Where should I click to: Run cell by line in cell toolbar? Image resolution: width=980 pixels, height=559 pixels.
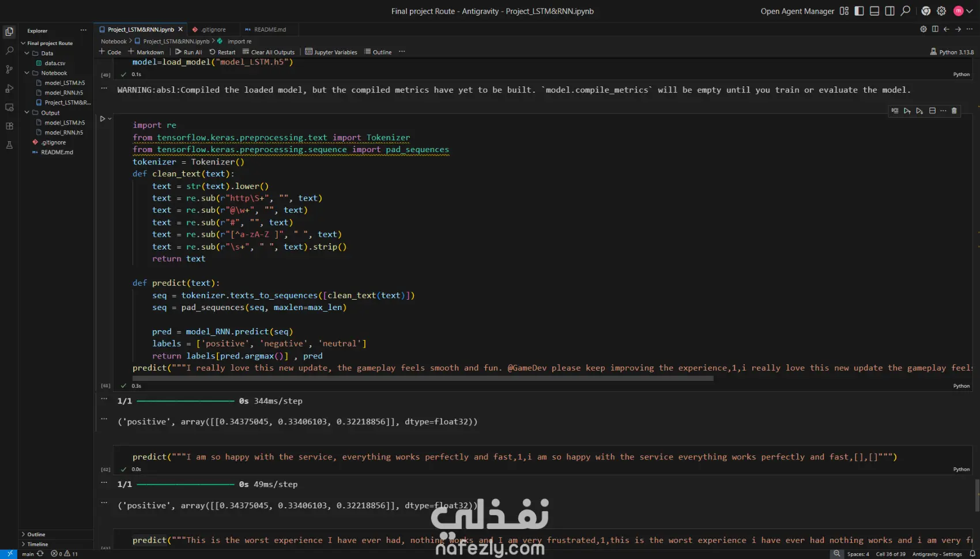click(895, 111)
